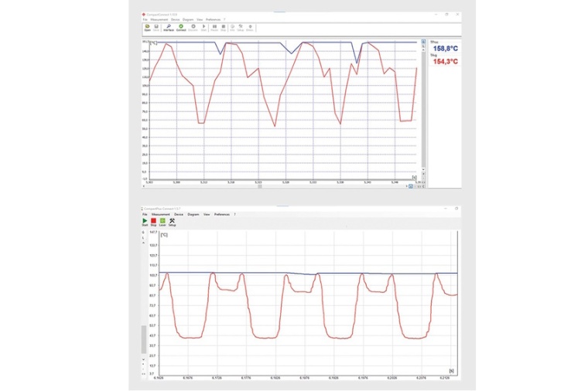This screenshot has width=588, height=391.
Task: Open the Preferences menu in lower window
Action: click(222, 214)
